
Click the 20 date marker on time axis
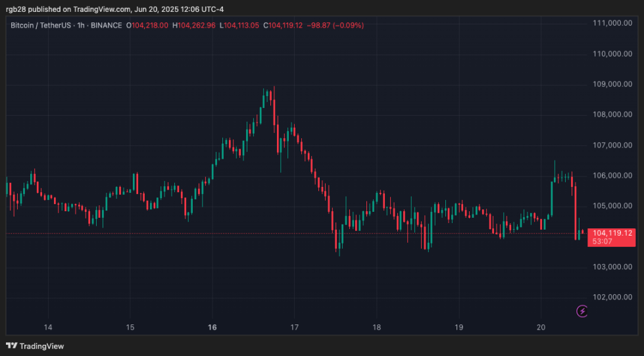[x=541, y=328]
